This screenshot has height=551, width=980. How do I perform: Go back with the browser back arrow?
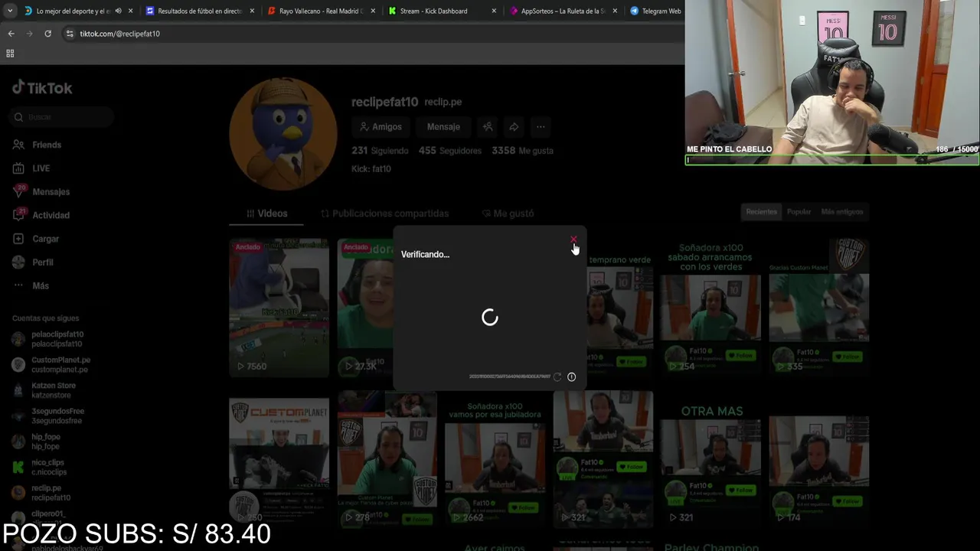11,34
